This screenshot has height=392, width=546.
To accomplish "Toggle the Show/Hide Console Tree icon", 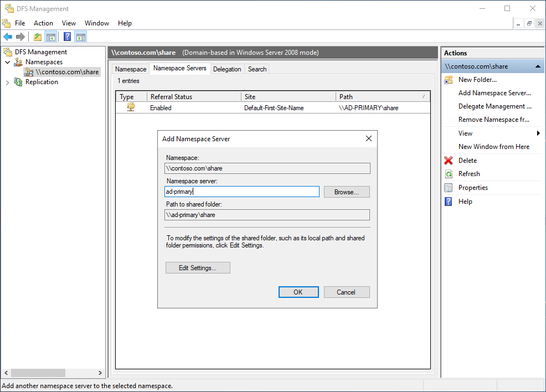I will (x=51, y=37).
